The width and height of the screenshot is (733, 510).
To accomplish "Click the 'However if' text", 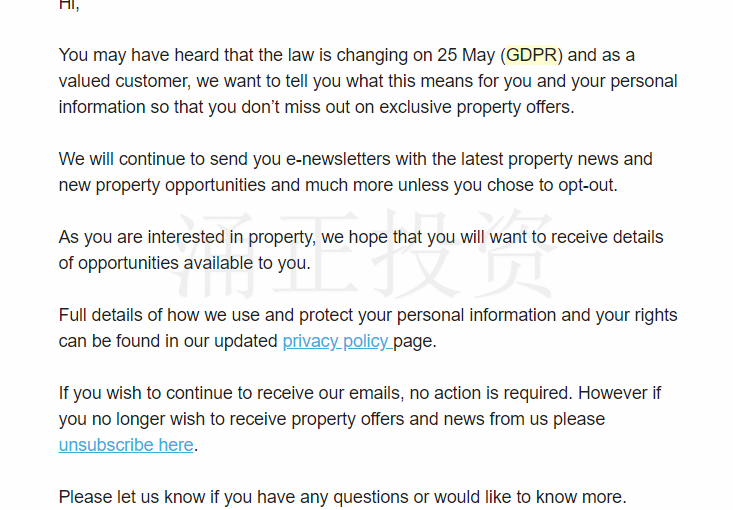I will point(619,393).
